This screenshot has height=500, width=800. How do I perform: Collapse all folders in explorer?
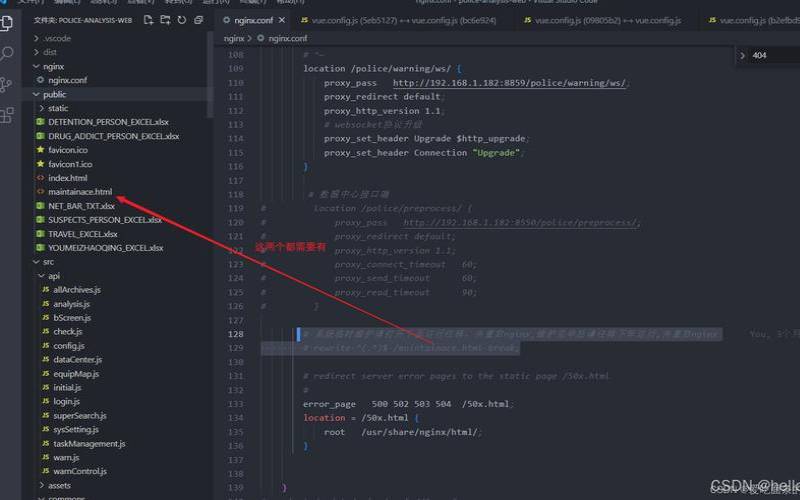199,19
